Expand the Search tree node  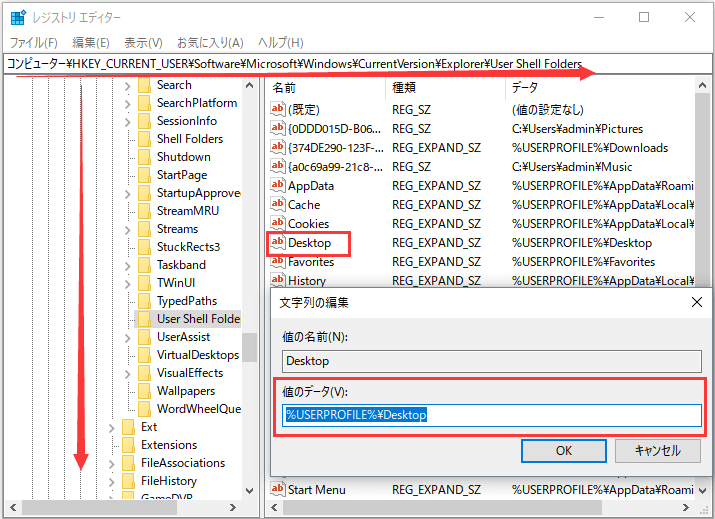[x=127, y=86]
